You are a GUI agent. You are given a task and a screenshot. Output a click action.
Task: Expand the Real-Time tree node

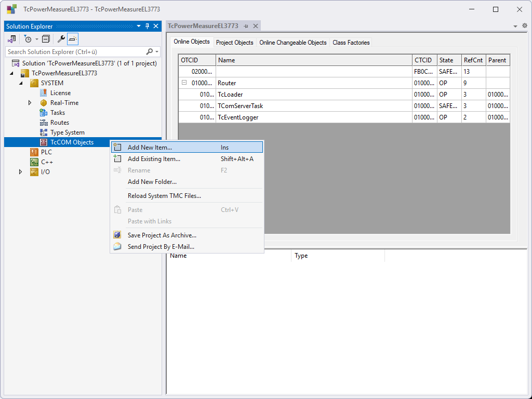(30, 103)
